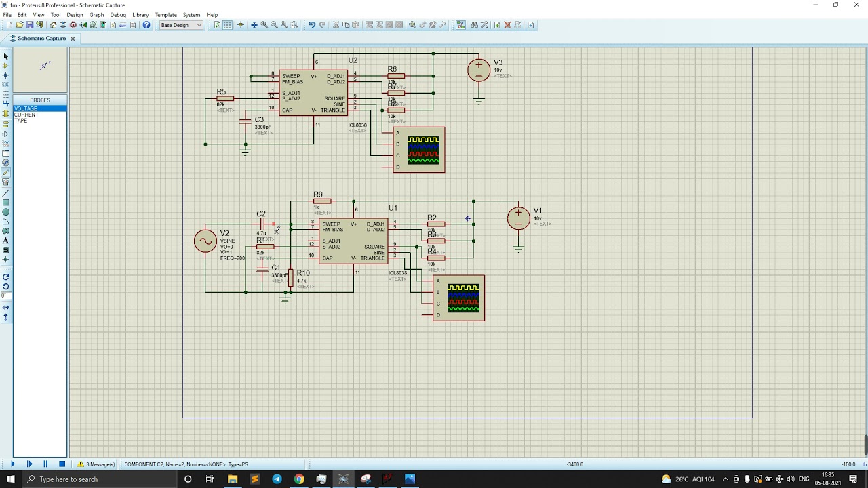Click the Open Project folder icon
Viewport: 868px width, 488px height.
20,25
